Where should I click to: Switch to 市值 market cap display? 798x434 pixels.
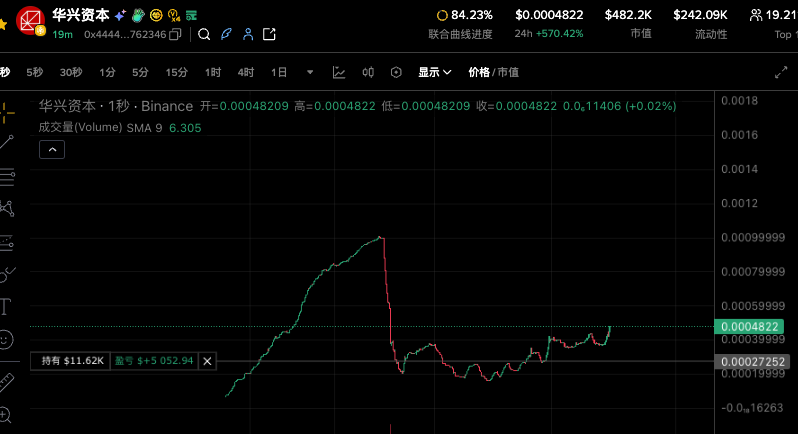click(508, 72)
